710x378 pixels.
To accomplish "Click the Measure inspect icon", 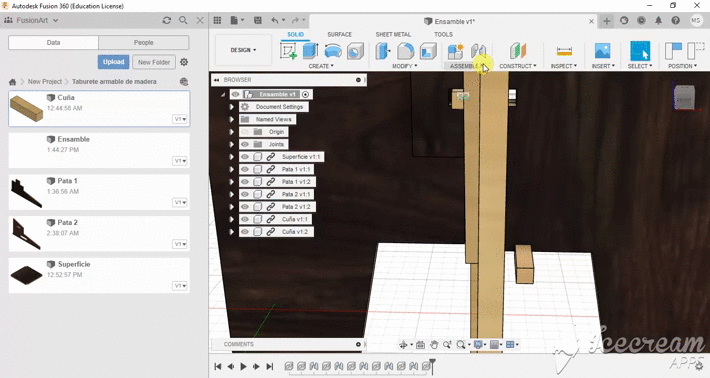I will pyautogui.click(x=564, y=51).
